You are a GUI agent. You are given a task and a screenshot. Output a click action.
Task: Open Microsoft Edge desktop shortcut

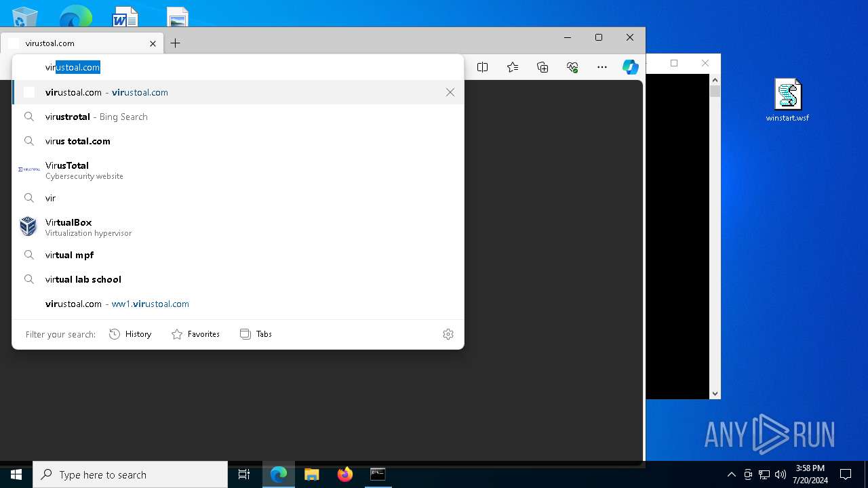75,16
